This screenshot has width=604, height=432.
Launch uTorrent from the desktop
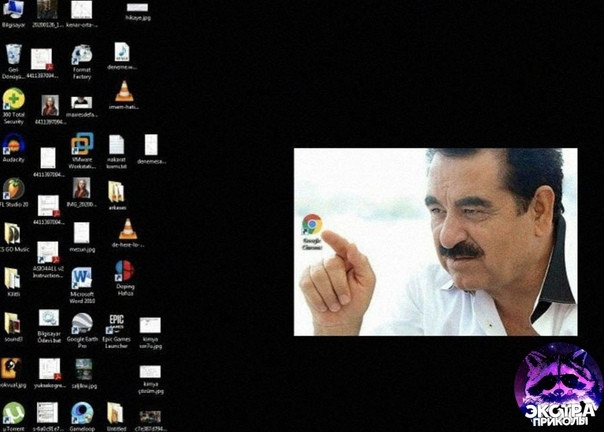point(13,411)
